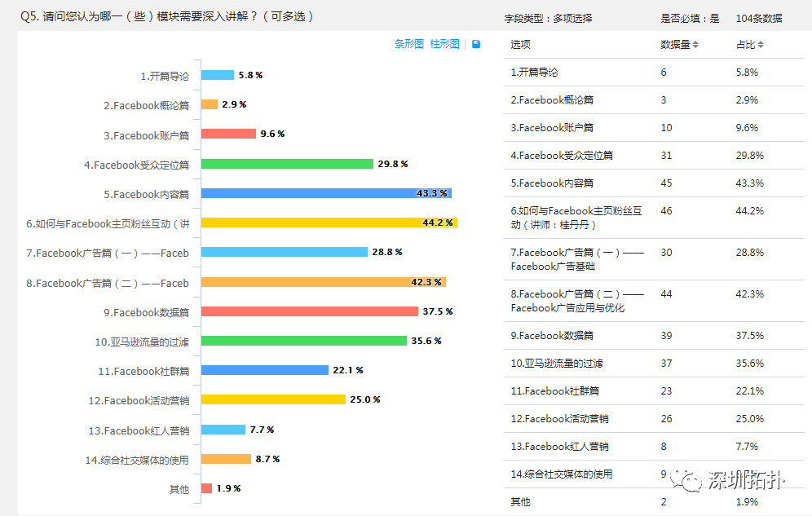Image resolution: width=812 pixels, height=516 pixels.
Task: Click the save chart image icon
Action: pos(476,45)
